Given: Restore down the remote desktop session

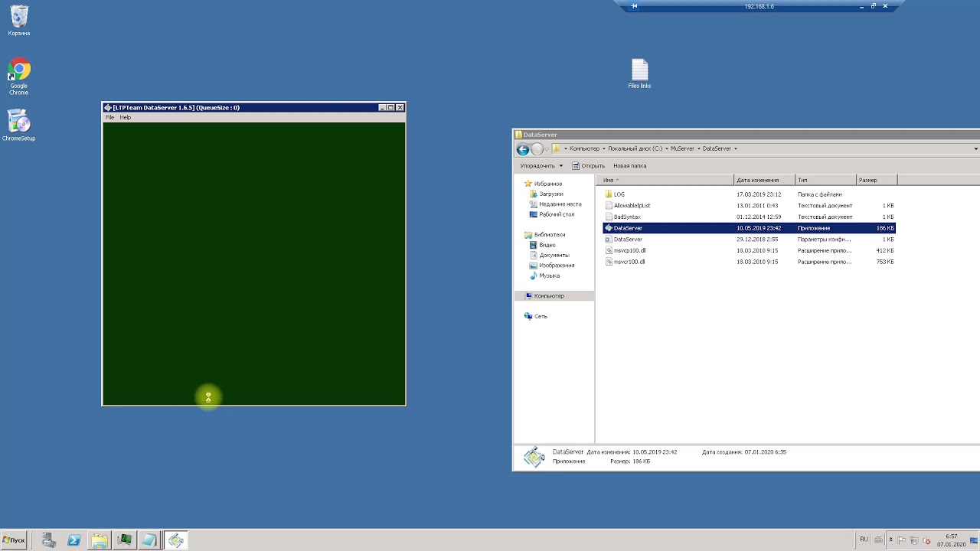Looking at the screenshot, I should pos(874,6).
